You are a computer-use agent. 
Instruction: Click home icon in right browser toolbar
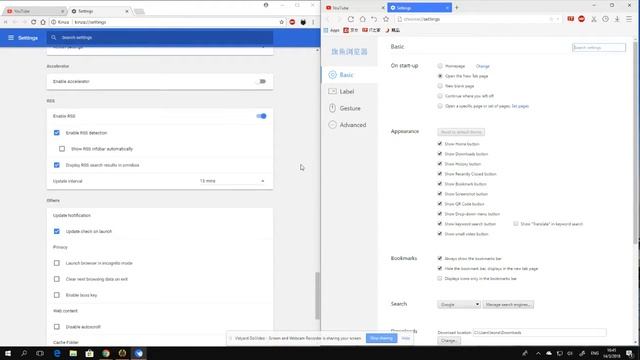pyautogui.click(x=362, y=19)
